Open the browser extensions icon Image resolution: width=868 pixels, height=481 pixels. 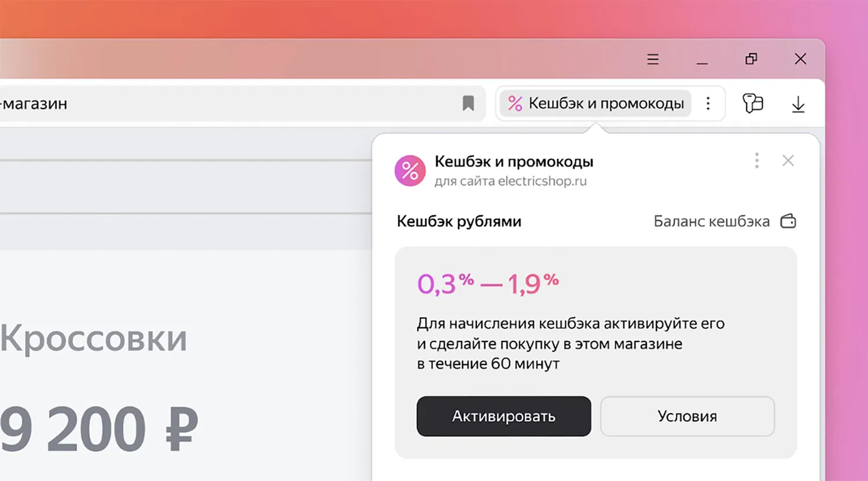(x=753, y=104)
